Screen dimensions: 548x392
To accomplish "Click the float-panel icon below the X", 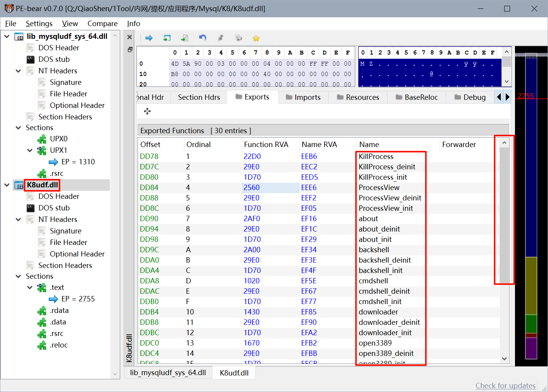I will coord(130,50).
